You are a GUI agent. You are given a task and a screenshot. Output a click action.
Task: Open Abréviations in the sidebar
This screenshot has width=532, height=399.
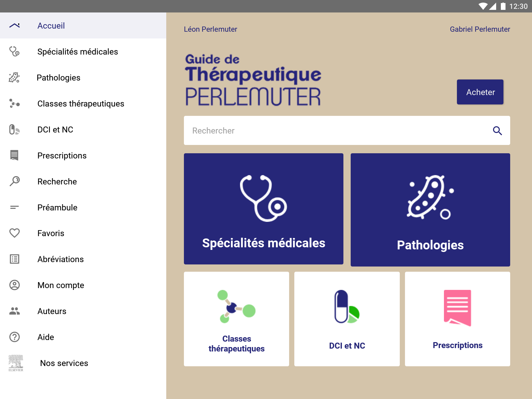(x=83, y=259)
